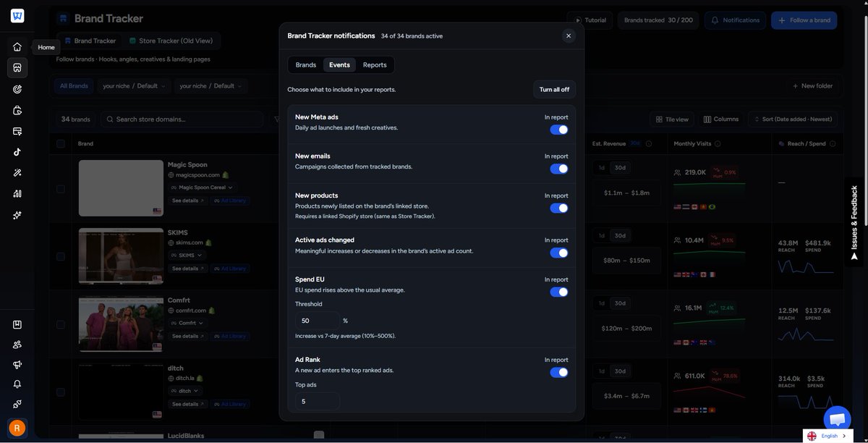Open Ad Library for SKIMS
Image resolution: width=868 pixels, height=443 pixels.
[x=230, y=269]
